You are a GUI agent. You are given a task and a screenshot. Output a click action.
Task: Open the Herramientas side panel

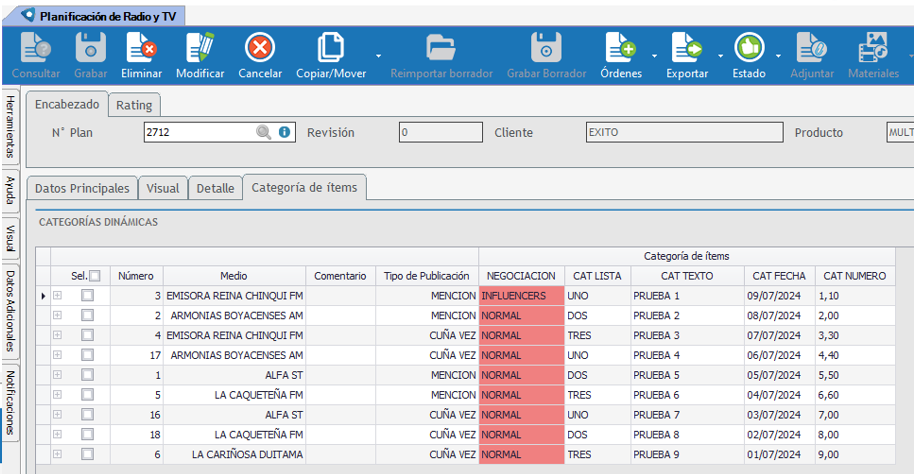(x=11, y=127)
